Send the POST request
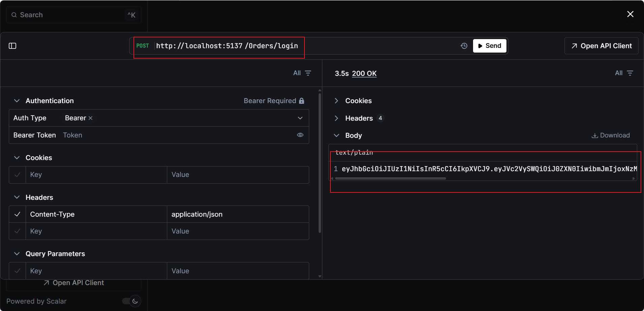Screen dimensions: 644x311 490,46
